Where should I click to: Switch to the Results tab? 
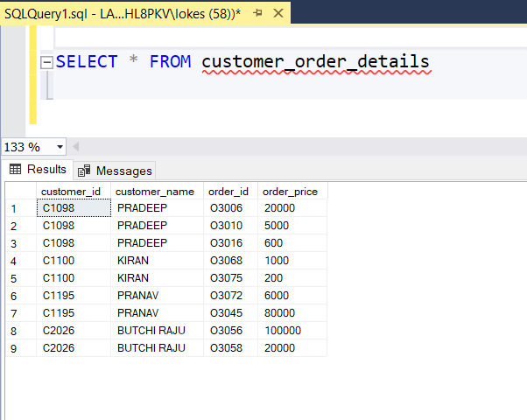pyautogui.click(x=38, y=170)
